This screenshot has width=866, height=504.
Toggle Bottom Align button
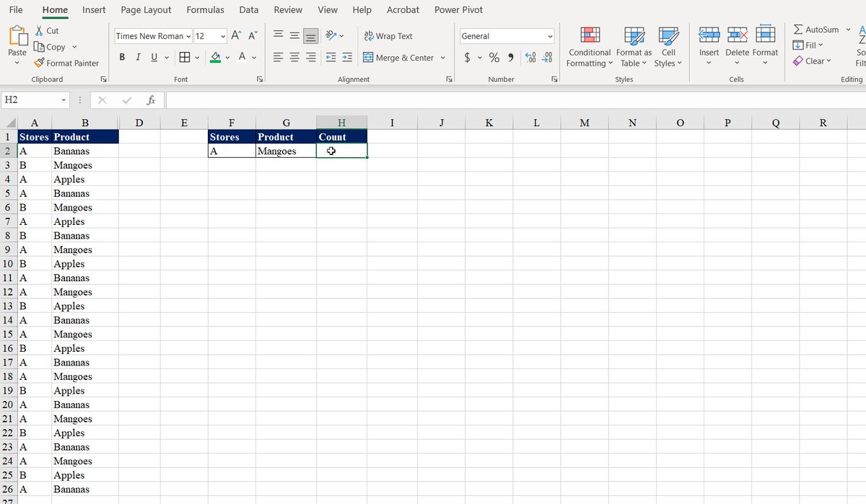coord(311,36)
